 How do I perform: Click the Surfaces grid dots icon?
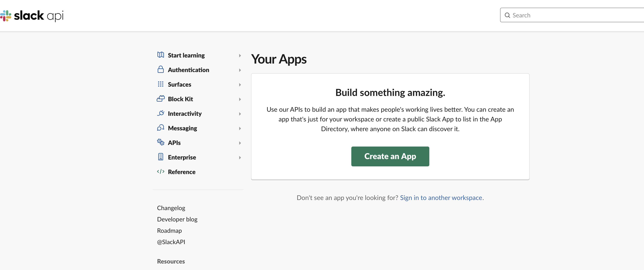(x=160, y=84)
